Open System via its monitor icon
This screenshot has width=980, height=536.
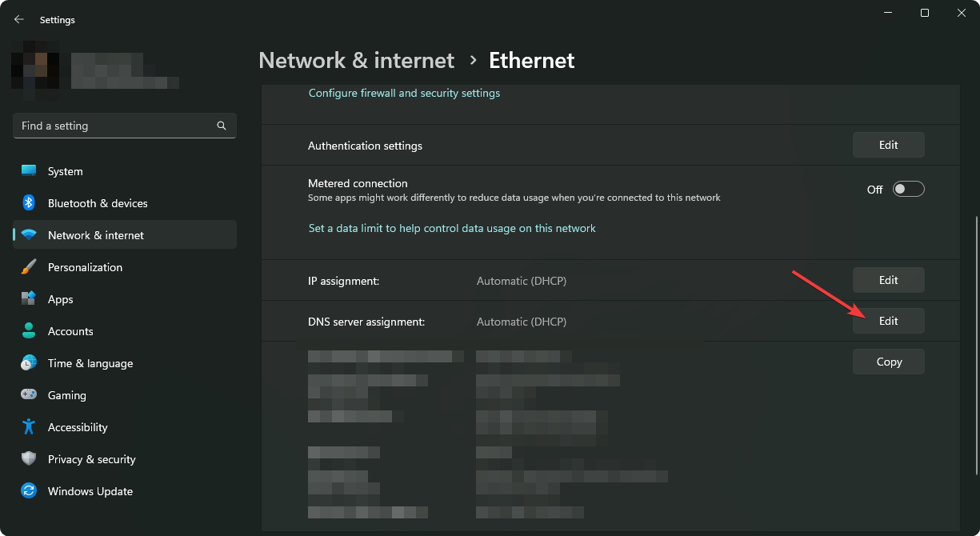pyautogui.click(x=29, y=171)
